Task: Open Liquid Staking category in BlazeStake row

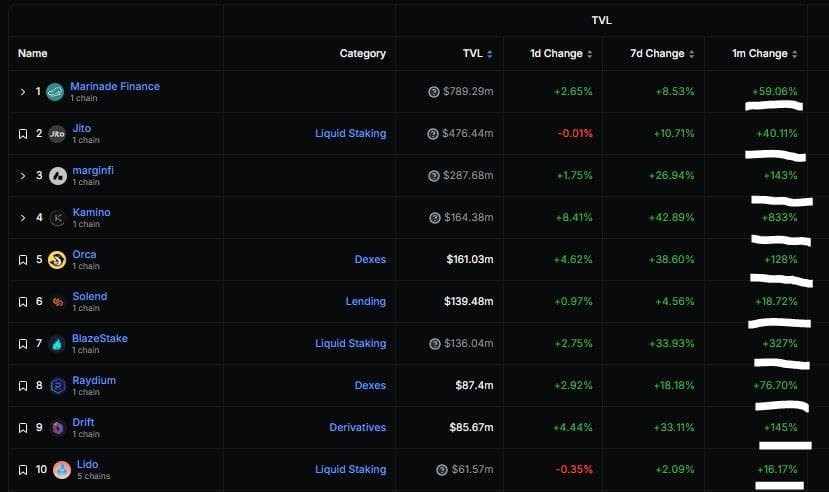Action: tap(351, 344)
